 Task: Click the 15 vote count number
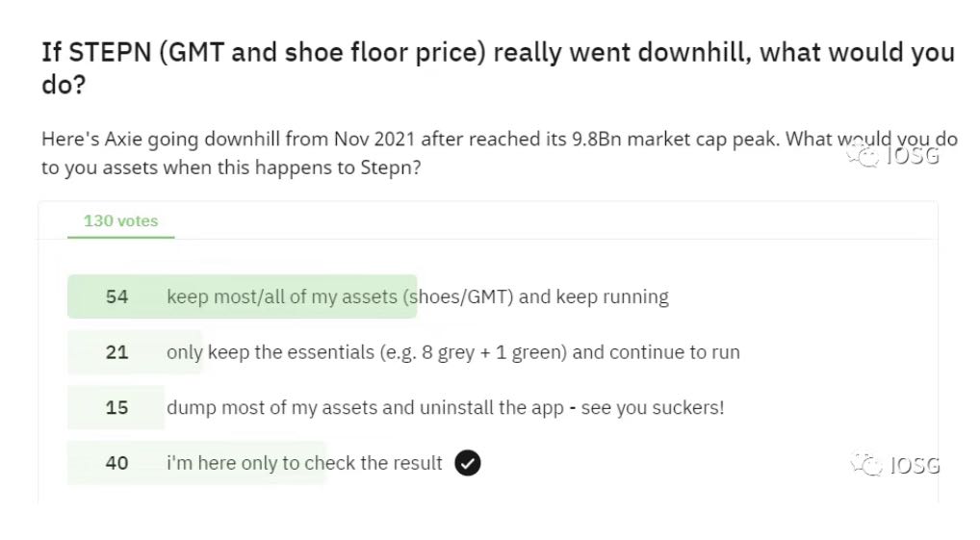(x=116, y=407)
